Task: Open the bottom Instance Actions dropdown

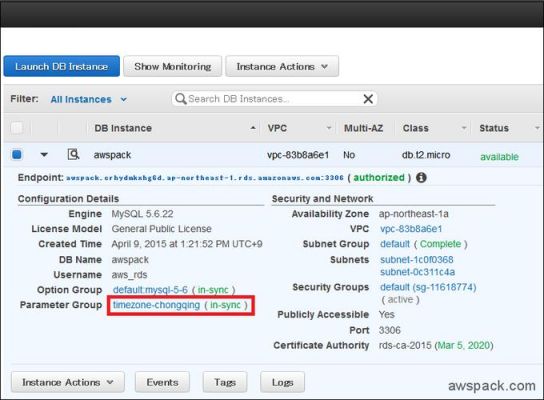Action: pyautogui.click(x=68, y=382)
